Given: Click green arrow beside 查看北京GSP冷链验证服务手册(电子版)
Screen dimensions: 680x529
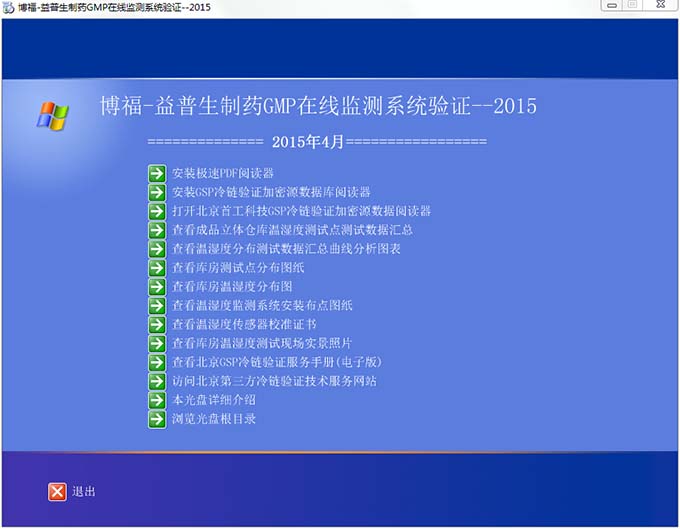Looking at the screenshot, I should 157,362.
